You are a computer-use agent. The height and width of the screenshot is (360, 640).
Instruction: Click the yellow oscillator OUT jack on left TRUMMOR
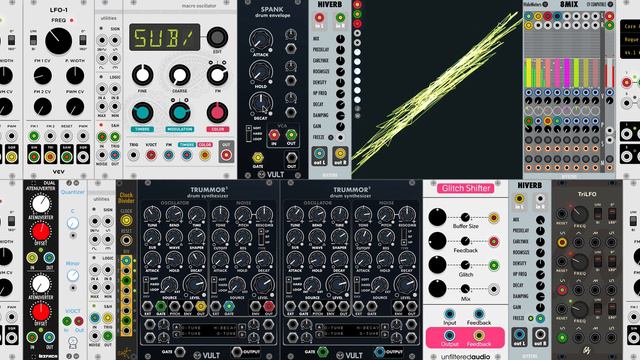[200, 306]
